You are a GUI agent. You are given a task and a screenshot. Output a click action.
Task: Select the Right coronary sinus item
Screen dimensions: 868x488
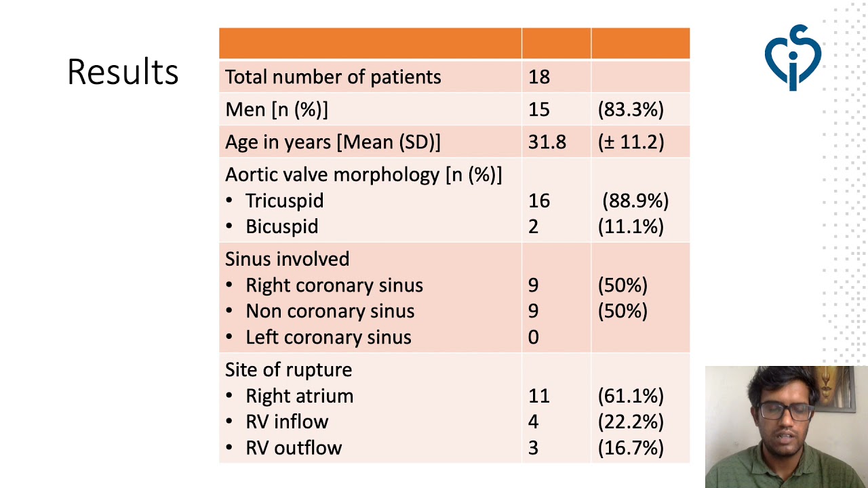coord(334,285)
